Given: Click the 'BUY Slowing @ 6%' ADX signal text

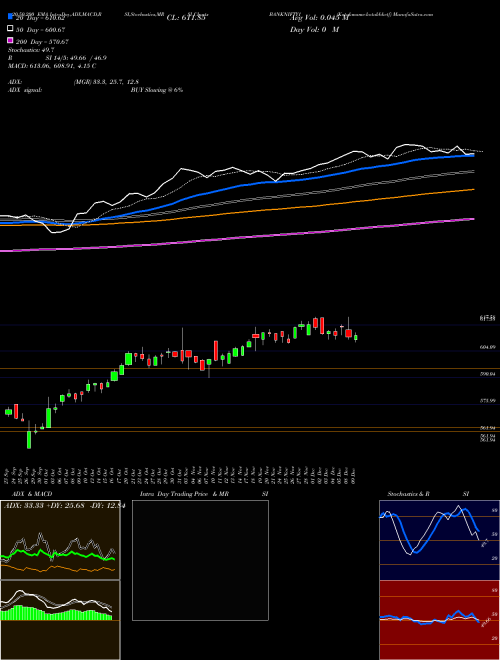Looking at the screenshot, I should [x=157, y=90].
